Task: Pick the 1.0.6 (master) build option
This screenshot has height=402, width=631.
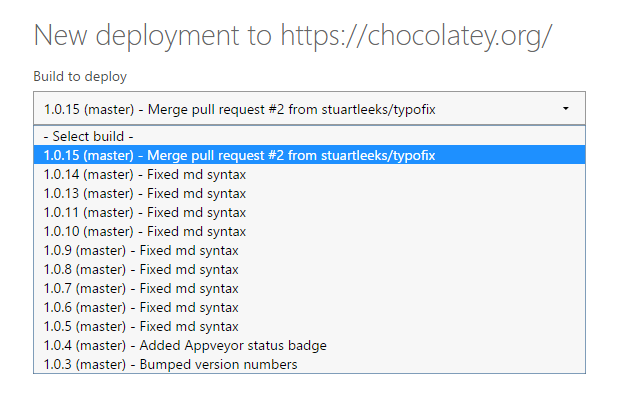Action: (x=141, y=307)
